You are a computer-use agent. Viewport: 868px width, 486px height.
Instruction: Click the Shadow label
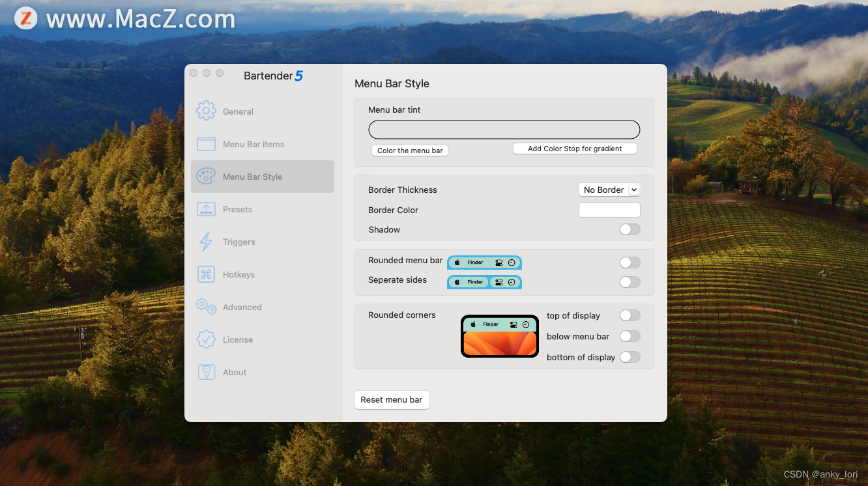tap(384, 229)
